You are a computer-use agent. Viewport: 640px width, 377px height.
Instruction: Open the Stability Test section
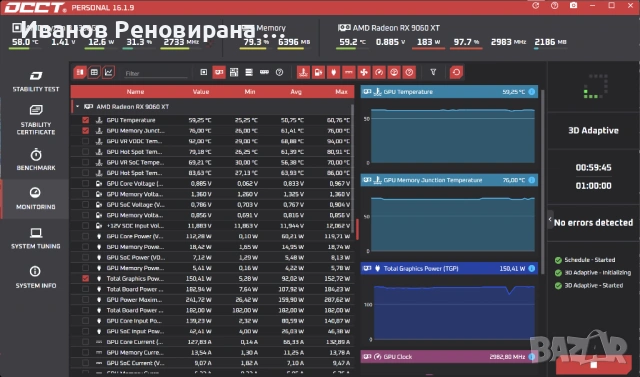pos(36,81)
